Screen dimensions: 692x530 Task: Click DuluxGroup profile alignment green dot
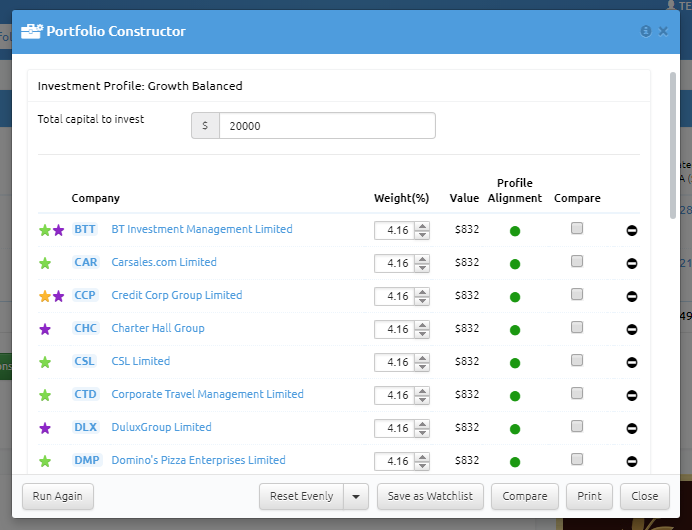tap(515, 429)
